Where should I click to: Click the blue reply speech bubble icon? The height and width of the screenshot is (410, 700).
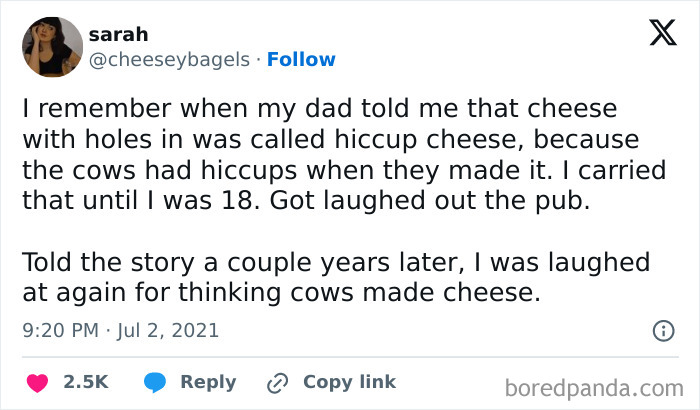(x=154, y=382)
